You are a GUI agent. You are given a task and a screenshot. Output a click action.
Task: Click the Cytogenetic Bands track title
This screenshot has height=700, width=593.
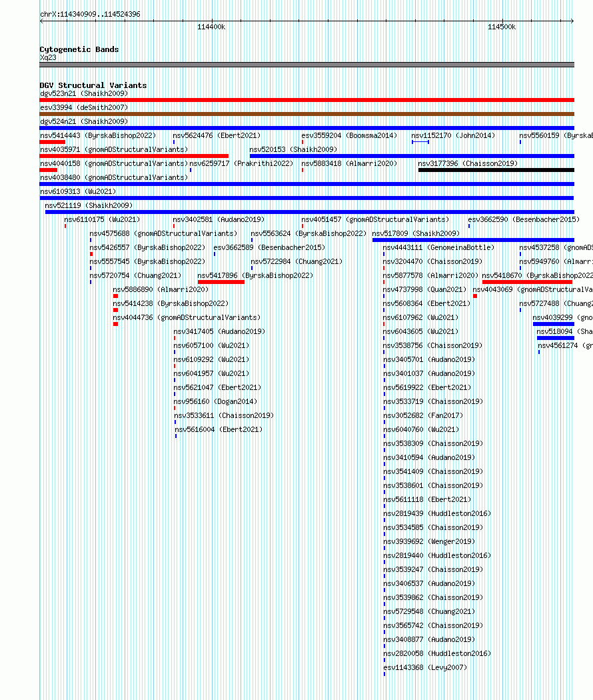pos(79,49)
